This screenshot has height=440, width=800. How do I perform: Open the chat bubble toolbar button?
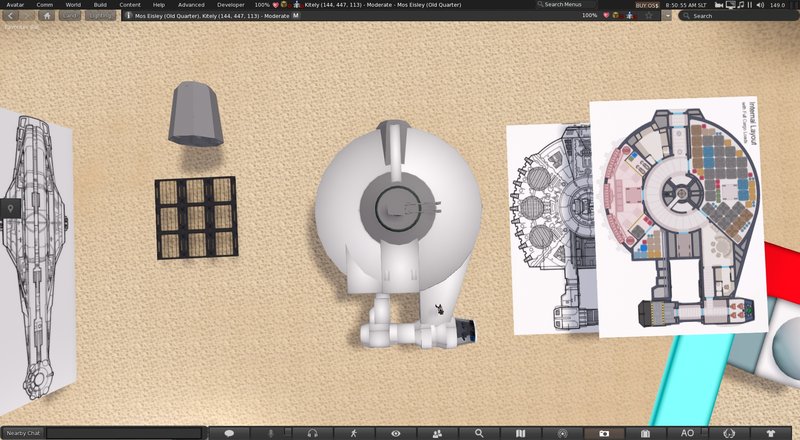[229, 433]
